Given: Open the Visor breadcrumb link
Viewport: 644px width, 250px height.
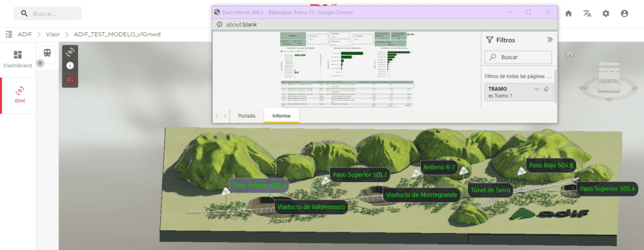Looking at the screenshot, I should point(53,34).
